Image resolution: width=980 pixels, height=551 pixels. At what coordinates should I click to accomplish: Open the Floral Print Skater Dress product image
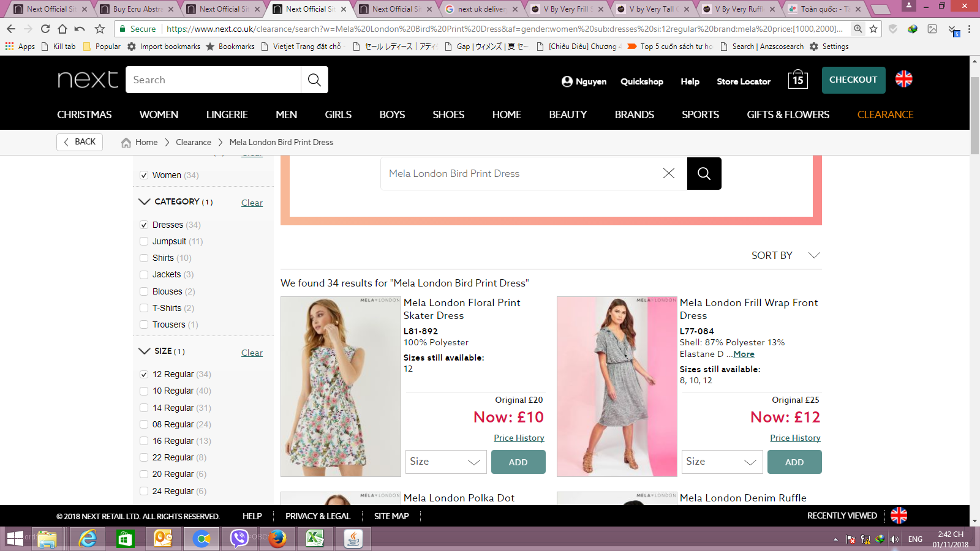[x=341, y=386]
